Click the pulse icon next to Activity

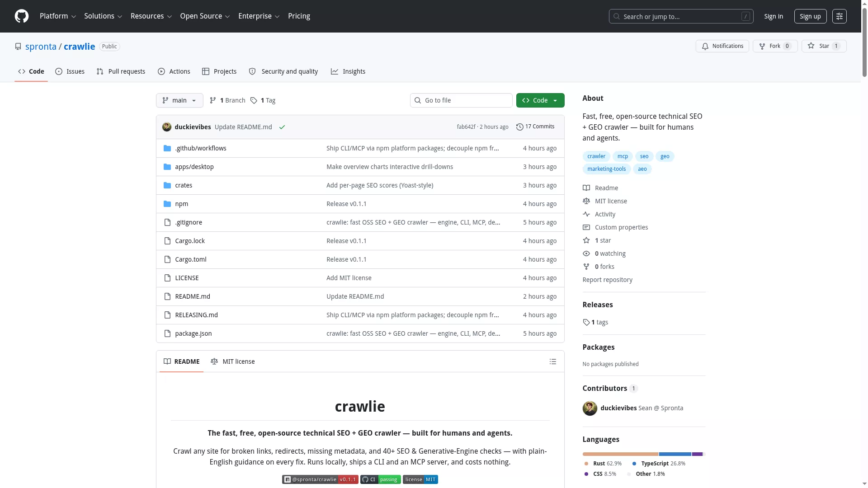[586, 214]
